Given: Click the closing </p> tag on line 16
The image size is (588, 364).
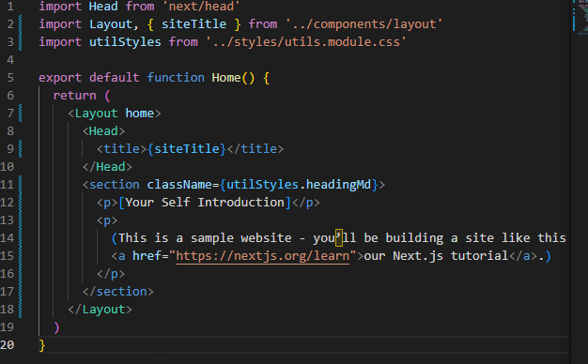Looking at the screenshot, I should coord(111,274).
